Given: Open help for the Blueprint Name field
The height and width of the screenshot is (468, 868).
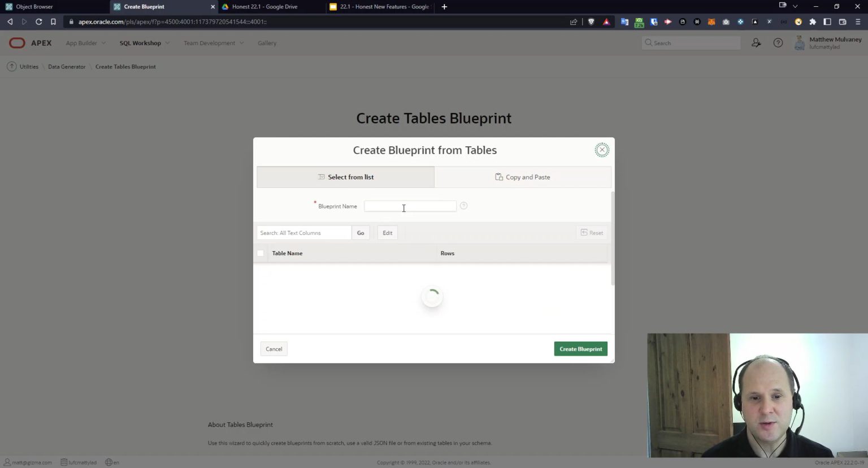Looking at the screenshot, I should point(463,205).
